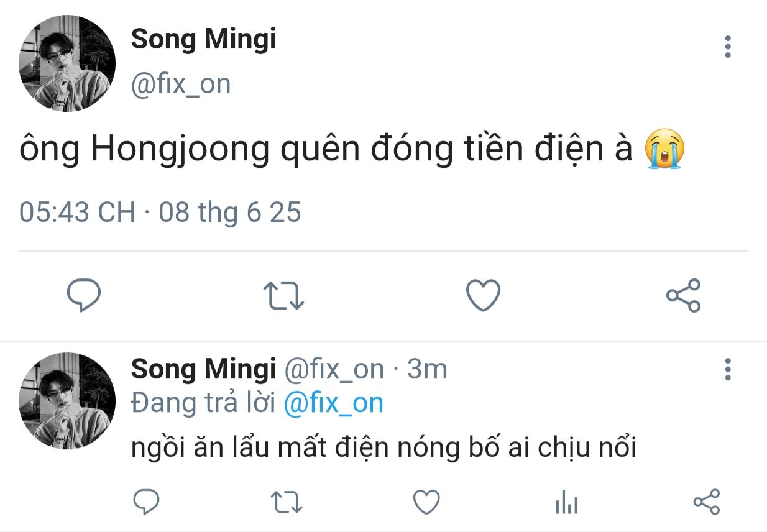
Task: Tap the blue @fix_on reply mention
Action: (x=333, y=403)
